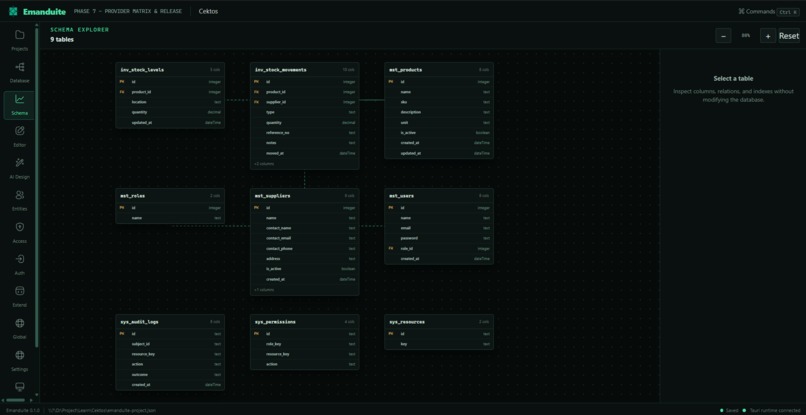Click the Phase 7 Provider Matrix label
The width and height of the screenshot is (806, 415).
tap(127, 11)
